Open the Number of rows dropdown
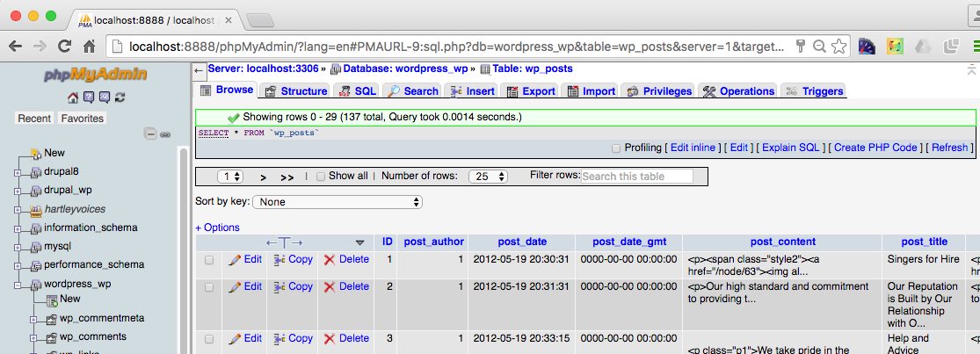Image resolution: width=980 pixels, height=354 pixels. pos(488,177)
